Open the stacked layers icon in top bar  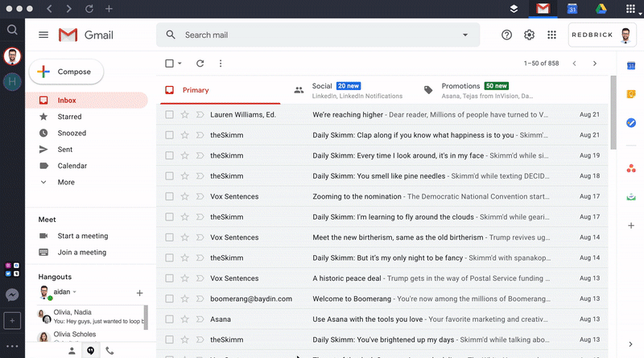click(x=514, y=9)
